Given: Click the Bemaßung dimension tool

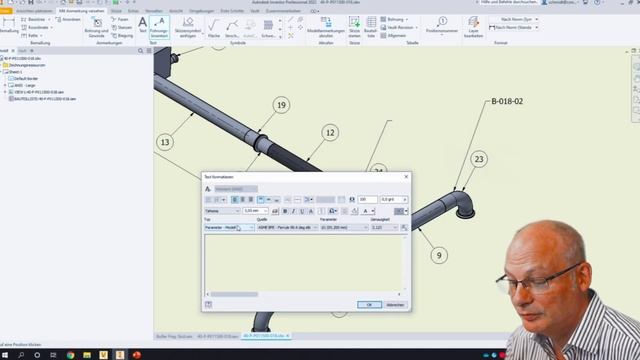Looking at the screenshot, I should pyautogui.click(x=9, y=25).
